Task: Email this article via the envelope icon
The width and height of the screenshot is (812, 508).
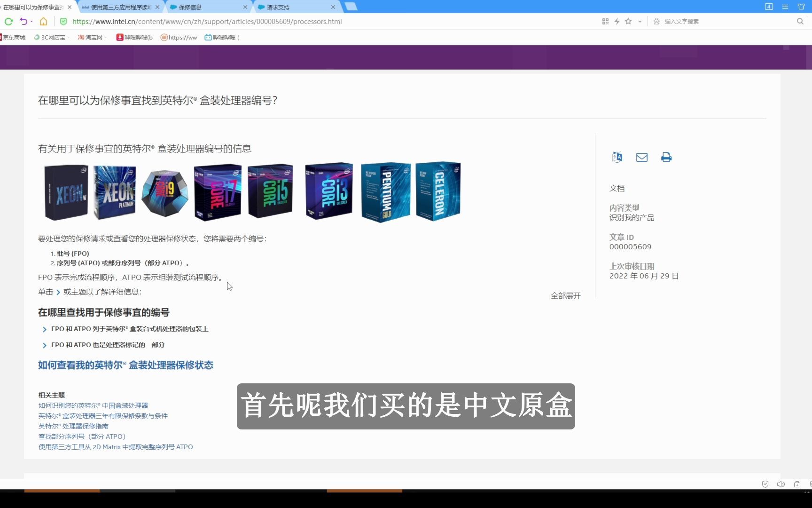Action: coord(642,157)
